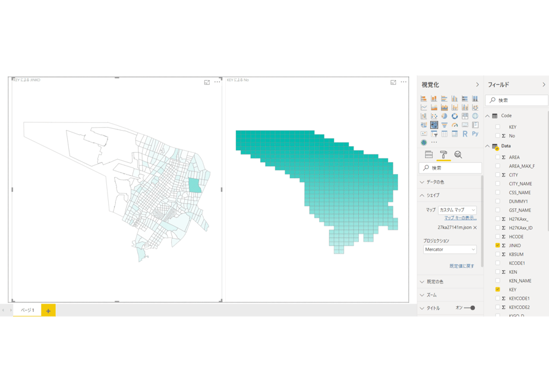Image resolution: width=549 pixels, height=392 pixels.
Task: Click the 既定値に戻す link
Action: (462, 266)
